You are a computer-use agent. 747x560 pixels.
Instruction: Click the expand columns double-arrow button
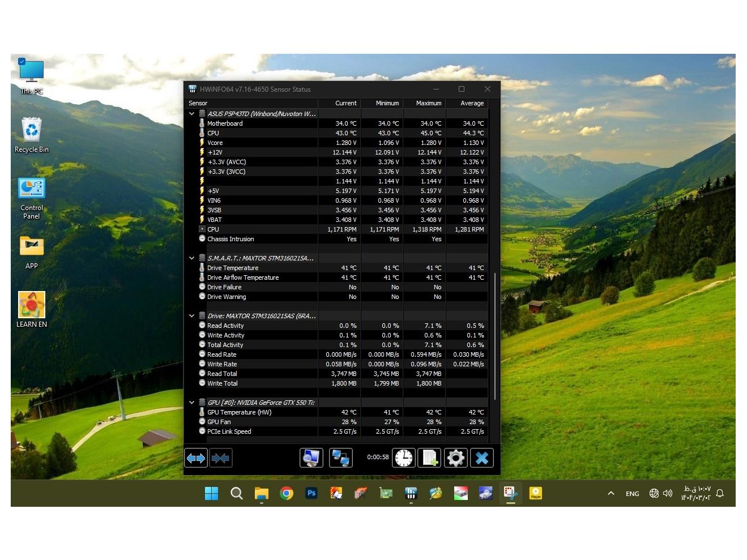(196, 458)
